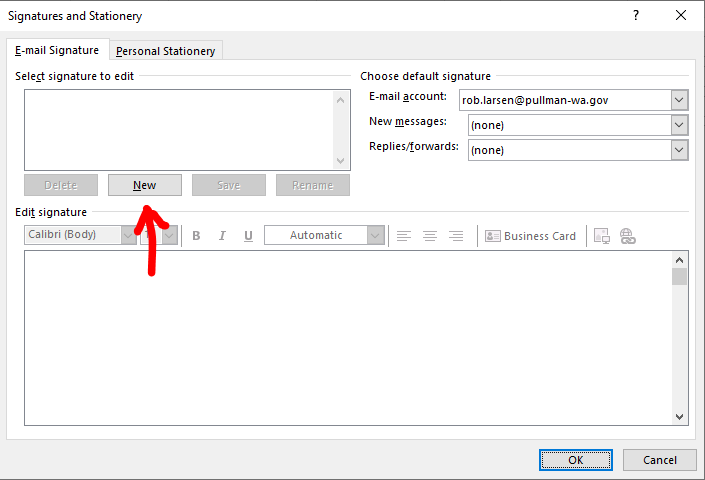The image size is (705, 480).
Task: Toggle bold formatting in signature editor
Action: [196, 236]
